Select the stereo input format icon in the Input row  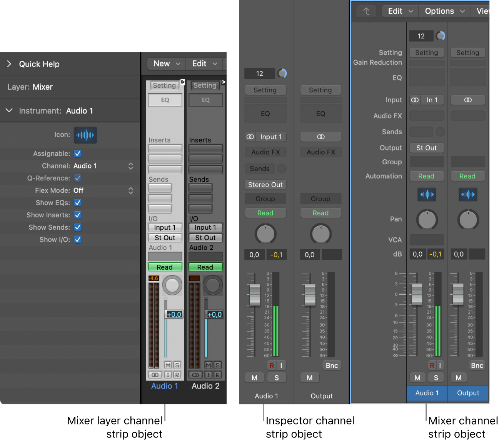[x=415, y=100]
